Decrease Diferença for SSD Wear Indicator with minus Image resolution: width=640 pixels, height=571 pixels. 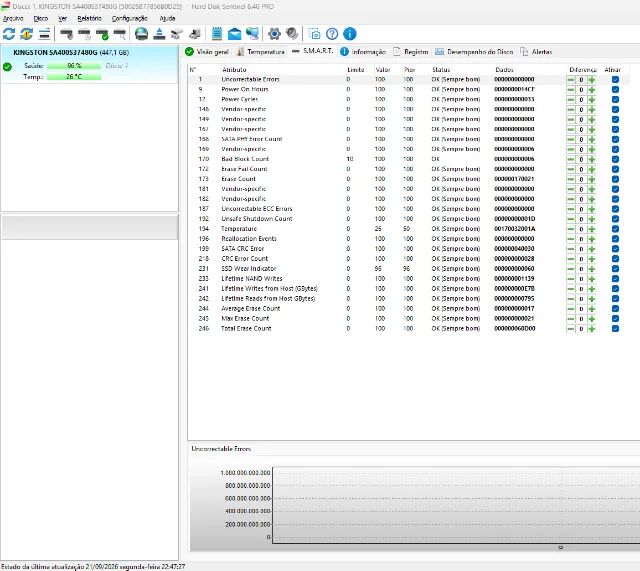[571, 269]
